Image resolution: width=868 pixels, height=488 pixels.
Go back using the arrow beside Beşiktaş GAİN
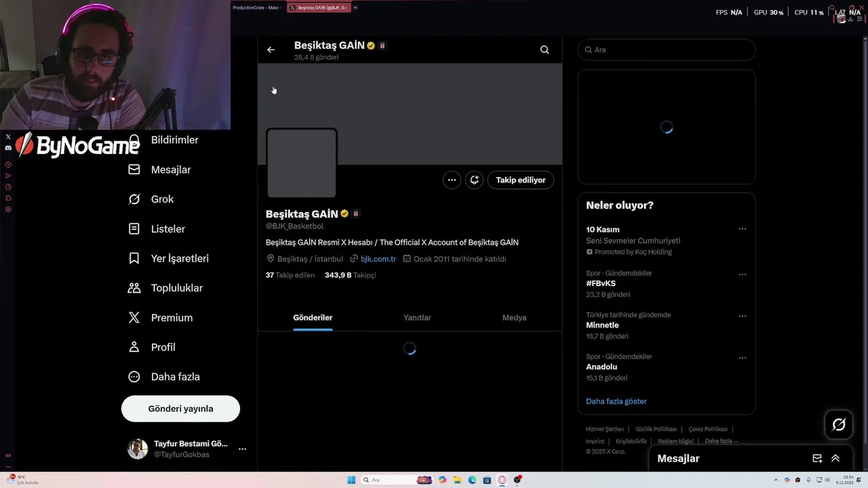[271, 49]
